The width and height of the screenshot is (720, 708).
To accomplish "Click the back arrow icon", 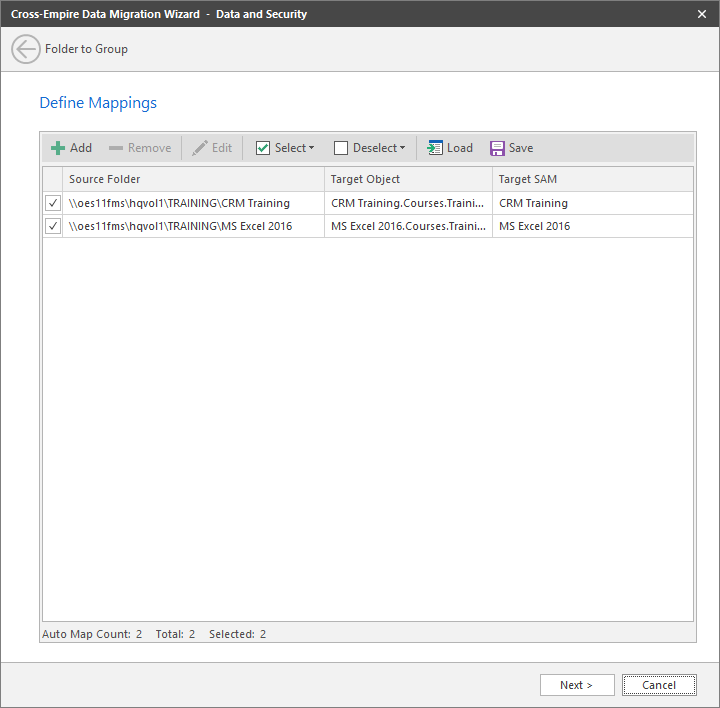I will [x=26, y=49].
